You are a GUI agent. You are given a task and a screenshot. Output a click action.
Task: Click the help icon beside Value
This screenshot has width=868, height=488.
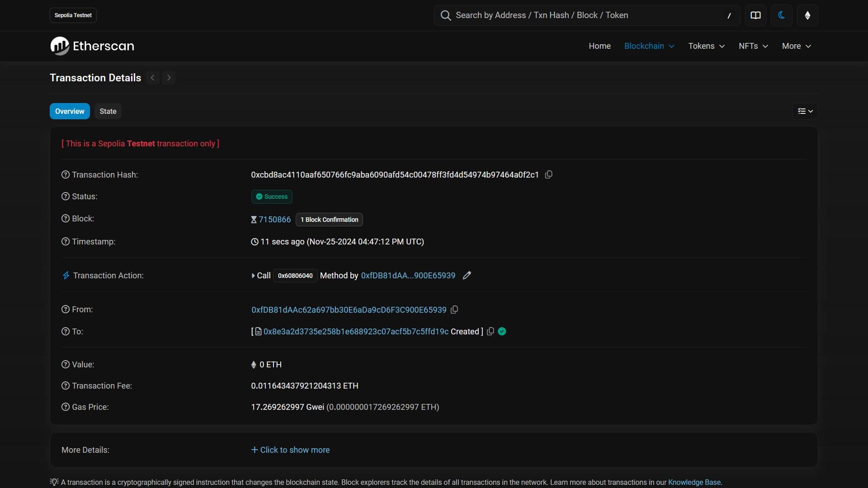[66, 364]
